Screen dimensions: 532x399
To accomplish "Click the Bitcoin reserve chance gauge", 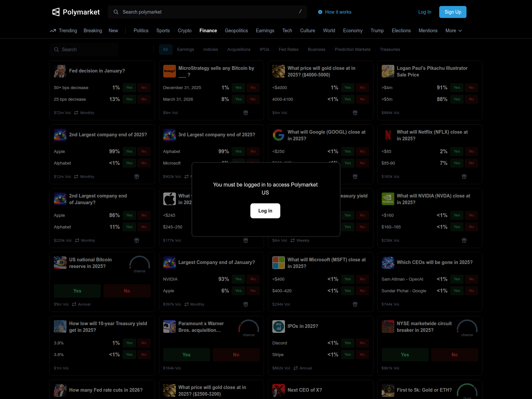I will point(140,264).
